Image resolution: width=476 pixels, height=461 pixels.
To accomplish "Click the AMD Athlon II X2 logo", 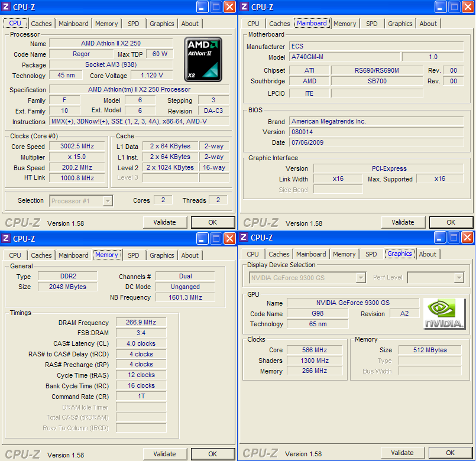I will pos(203,60).
